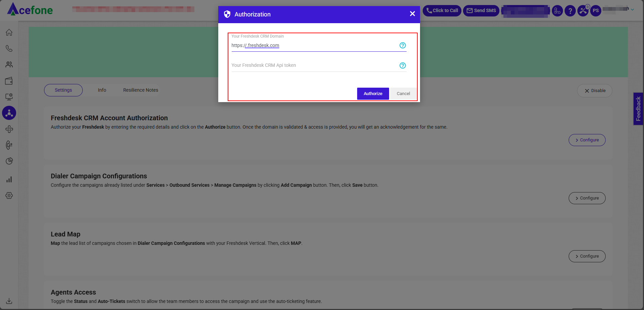Switch to the Resilience Notes tab
The height and width of the screenshot is (310, 644).
141,90
